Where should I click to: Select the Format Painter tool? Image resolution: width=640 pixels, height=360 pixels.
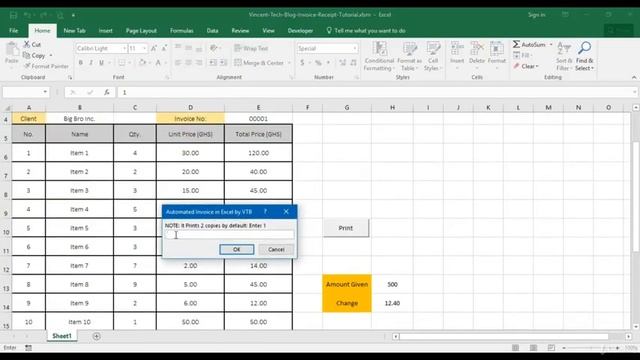point(46,66)
